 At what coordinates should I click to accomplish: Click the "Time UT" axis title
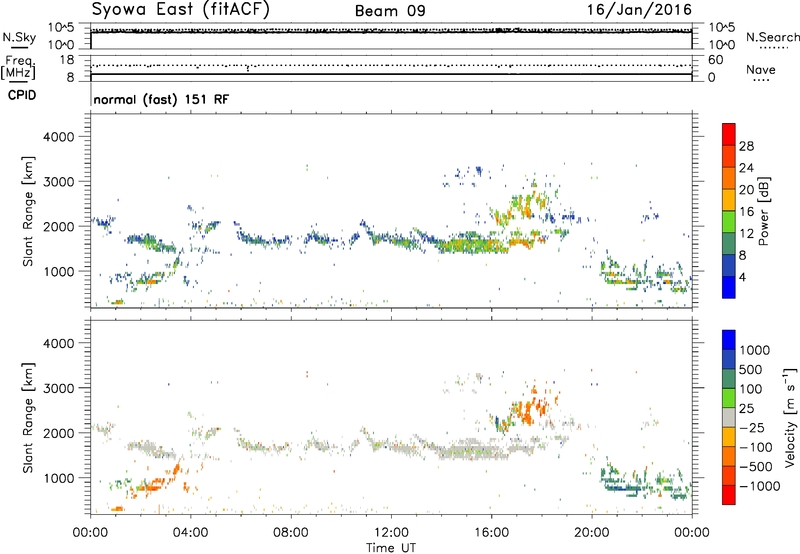tap(391, 548)
